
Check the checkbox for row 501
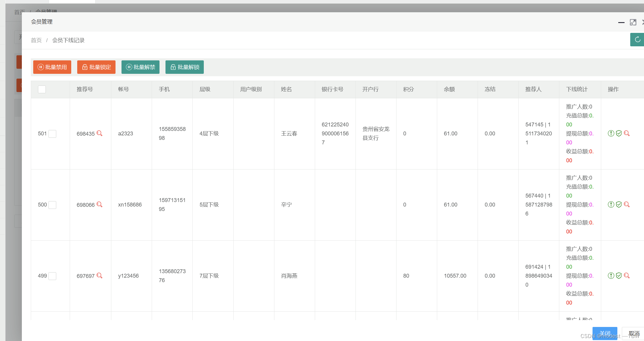[52, 134]
